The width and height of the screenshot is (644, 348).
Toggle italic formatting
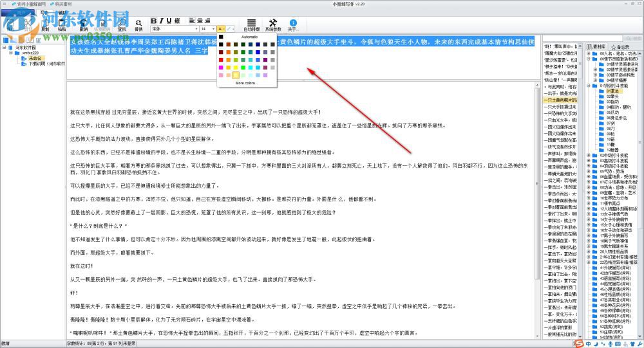click(x=162, y=21)
